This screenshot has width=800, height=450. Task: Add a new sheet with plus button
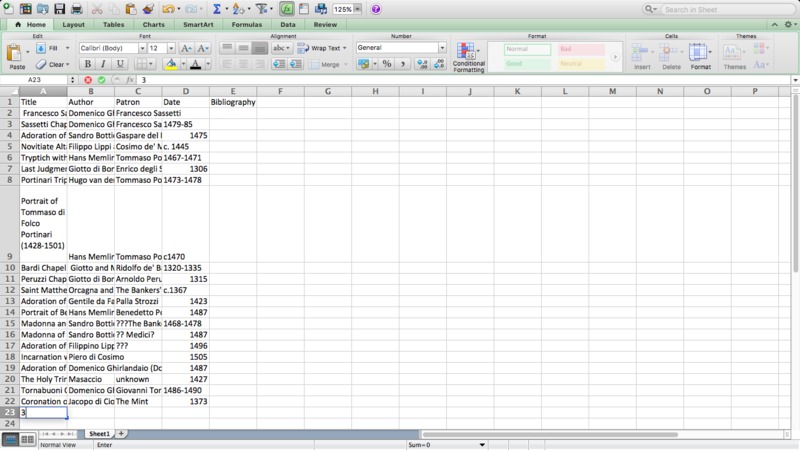[x=121, y=434]
